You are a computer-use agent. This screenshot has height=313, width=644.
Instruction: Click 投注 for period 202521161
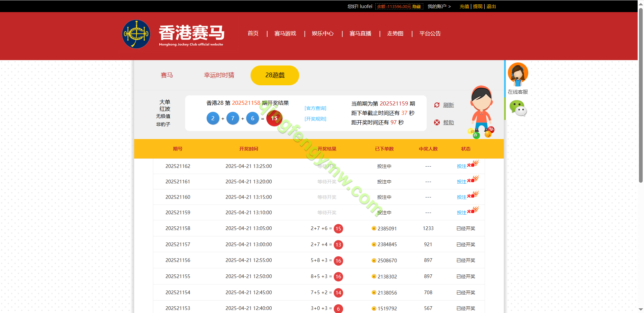pyautogui.click(x=462, y=182)
